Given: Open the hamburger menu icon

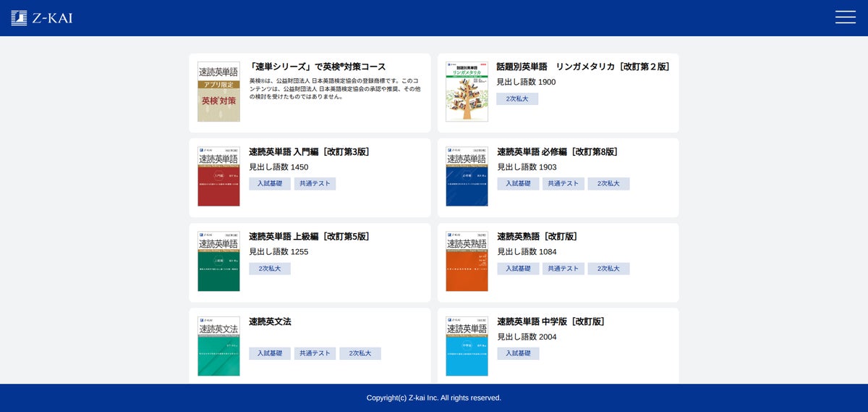Looking at the screenshot, I should (845, 17).
